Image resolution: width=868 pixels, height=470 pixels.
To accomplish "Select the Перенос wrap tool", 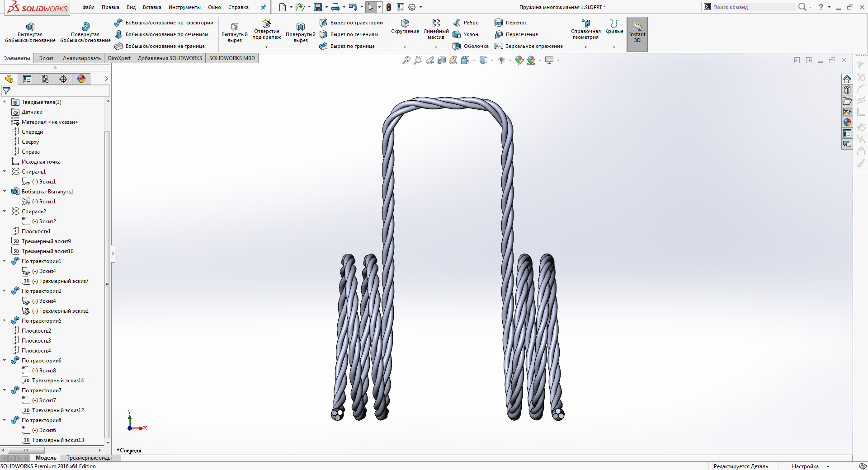I will point(511,23).
